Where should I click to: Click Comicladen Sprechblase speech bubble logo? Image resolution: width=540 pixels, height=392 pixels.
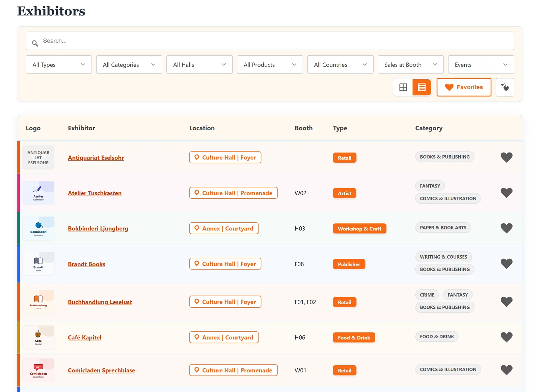[38, 370]
